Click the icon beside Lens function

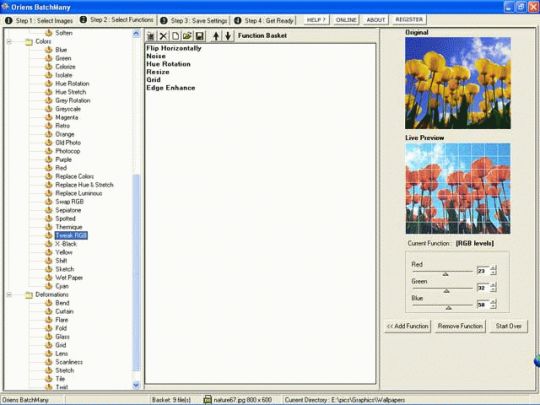tap(49, 353)
